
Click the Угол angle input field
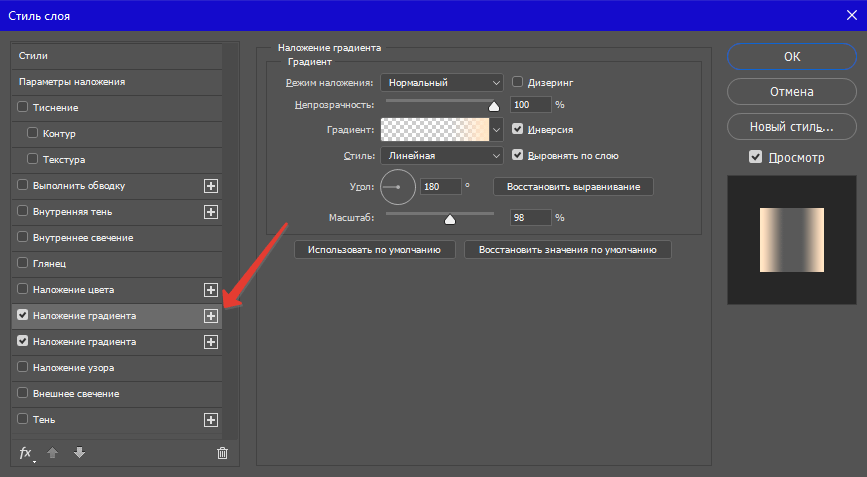pos(440,186)
